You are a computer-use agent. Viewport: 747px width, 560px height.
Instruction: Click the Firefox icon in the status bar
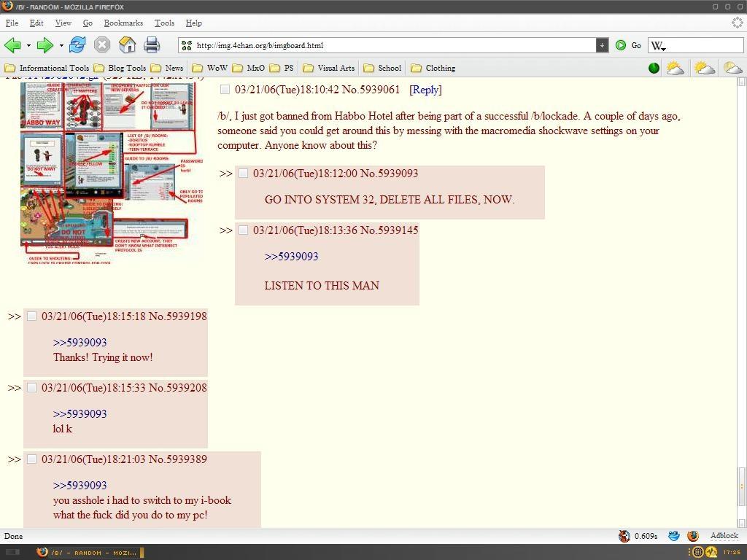(692, 535)
